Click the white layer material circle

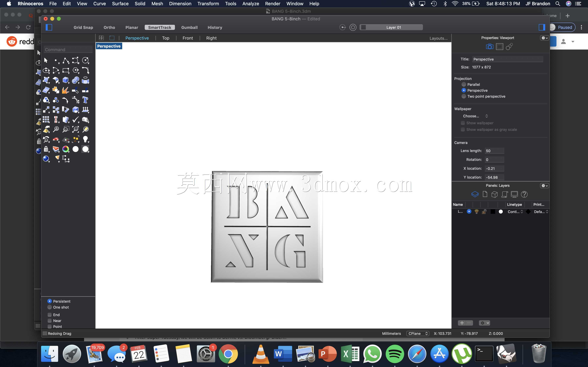coord(501,212)
